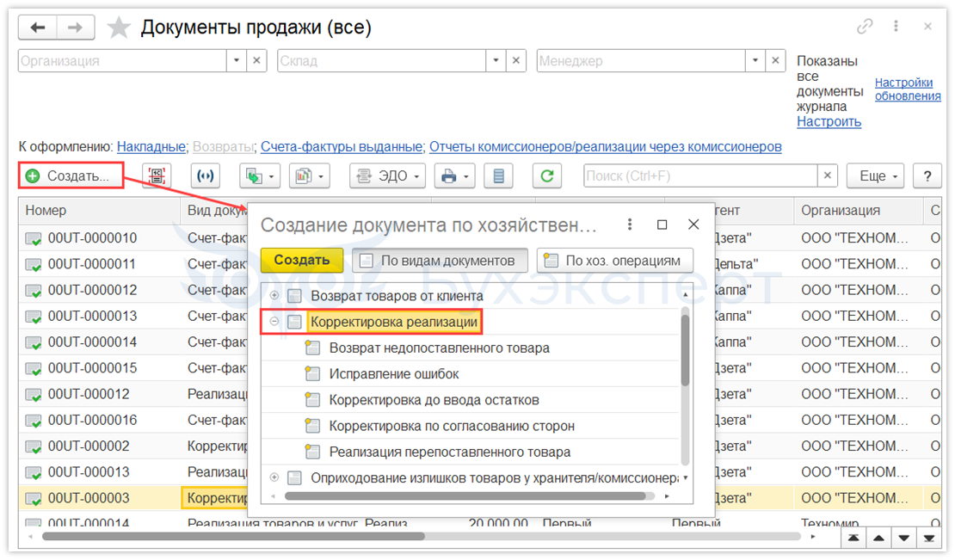Expand the 'Возврат товаров от клиента' node

coord(274,296)
